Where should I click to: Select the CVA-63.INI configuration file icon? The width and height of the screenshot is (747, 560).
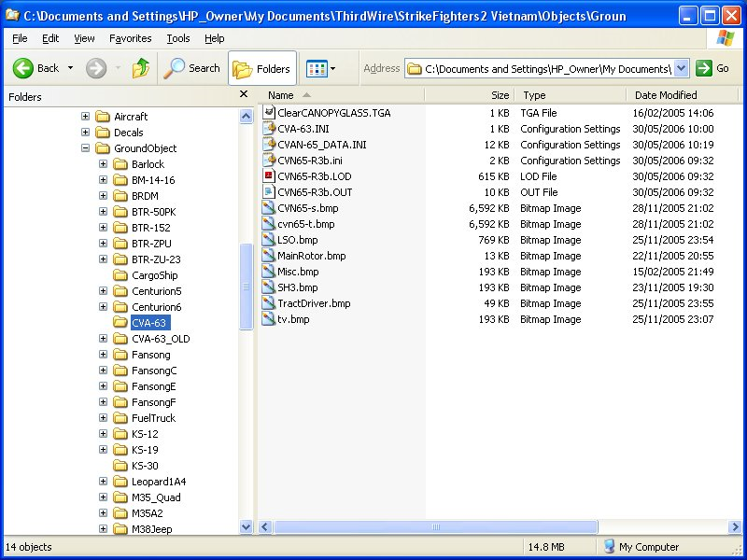(269, 129)
